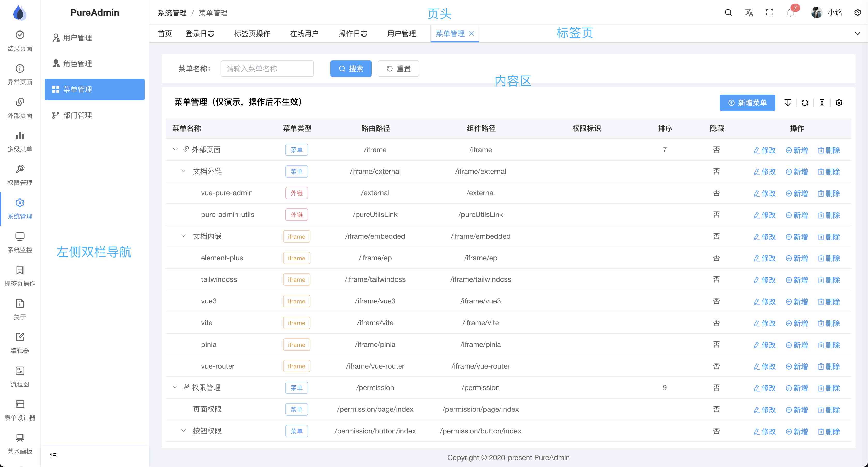This screenshot has height=467, width=868.
Task: Close the 菜单管理 tab
Action: click(x=471, y=33)
